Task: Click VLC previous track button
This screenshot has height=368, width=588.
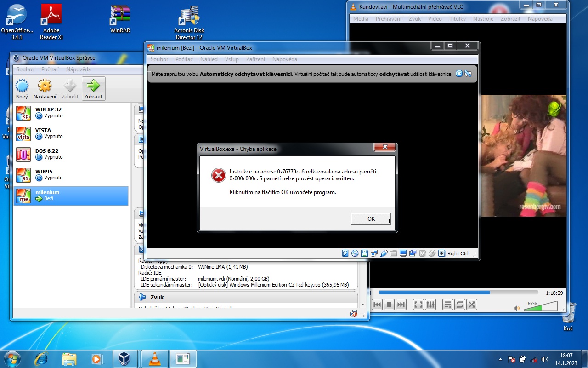Action: coord(377,305)
